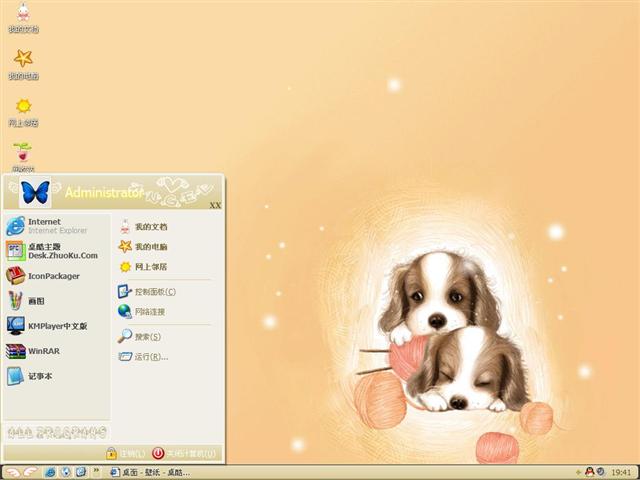Click the blue butterfly user picture

point(35,192)
